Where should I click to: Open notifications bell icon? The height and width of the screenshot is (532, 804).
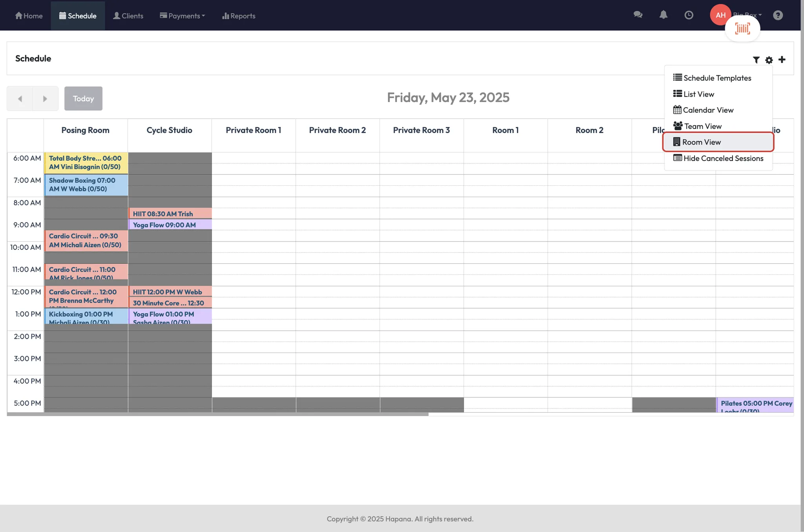coord(663,15)
